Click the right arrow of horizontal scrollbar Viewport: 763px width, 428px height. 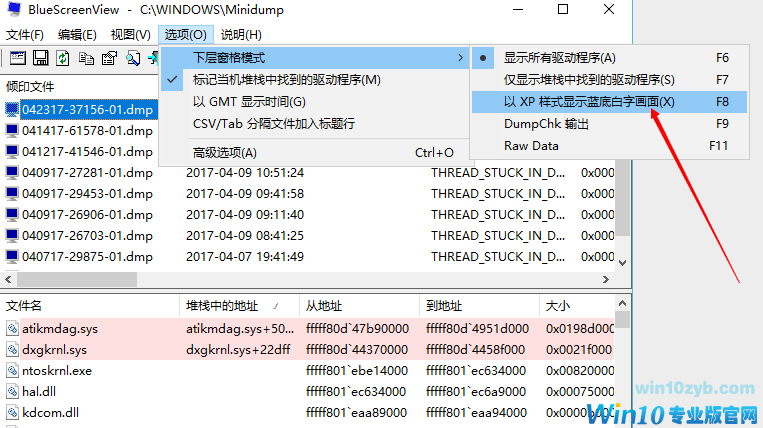tap(605, 279)
